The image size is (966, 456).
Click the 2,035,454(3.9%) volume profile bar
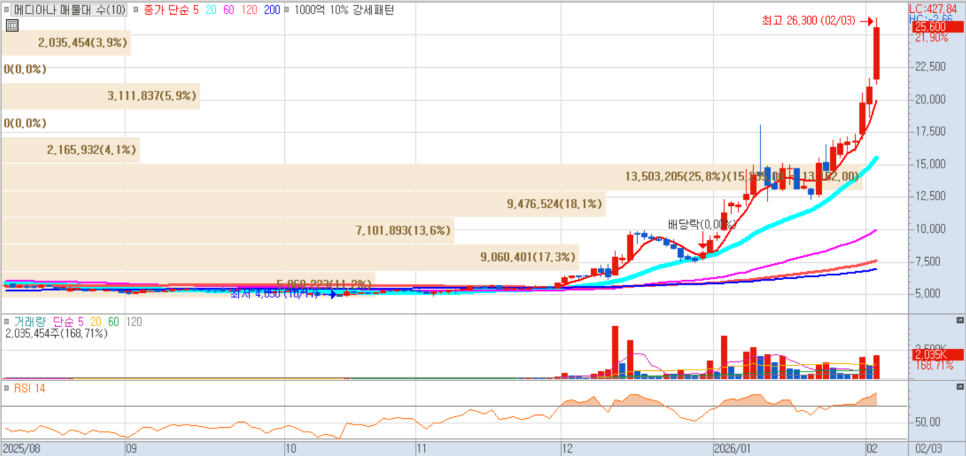(x=65, y=43)
